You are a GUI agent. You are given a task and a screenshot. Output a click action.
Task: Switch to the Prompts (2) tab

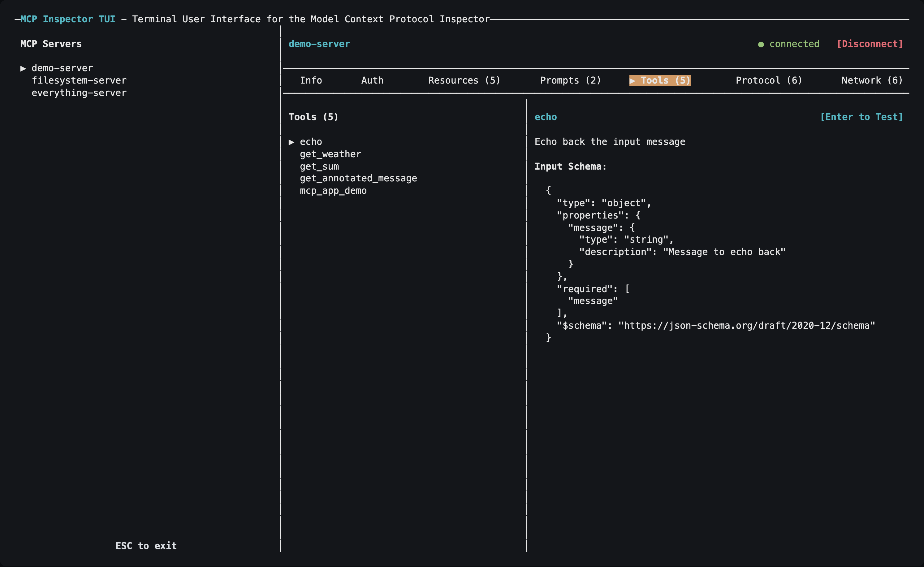pos(570,81)
